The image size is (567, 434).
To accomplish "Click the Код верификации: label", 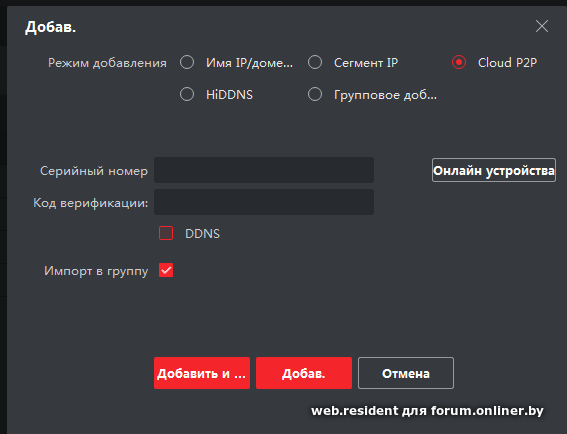I will [91, 203].
